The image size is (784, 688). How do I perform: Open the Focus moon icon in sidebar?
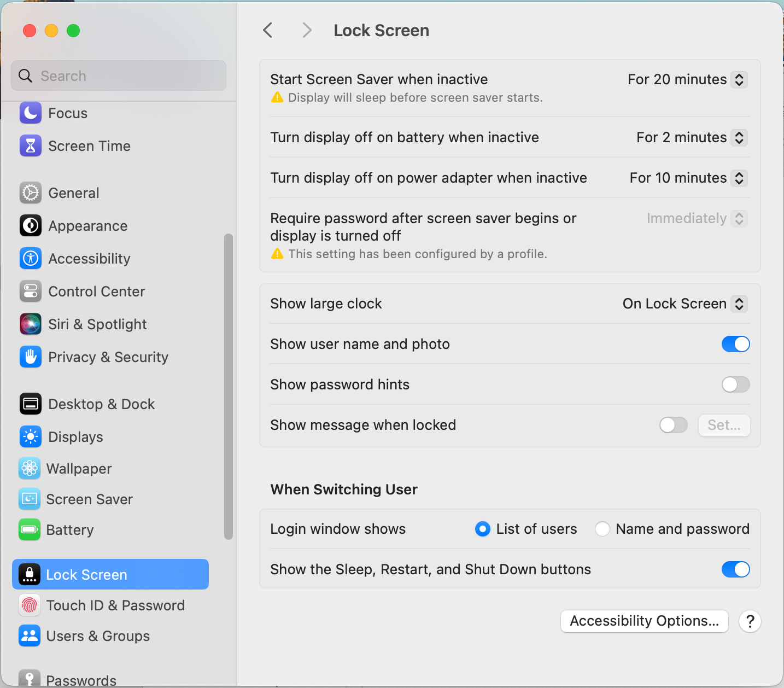[x=31, y=113]
